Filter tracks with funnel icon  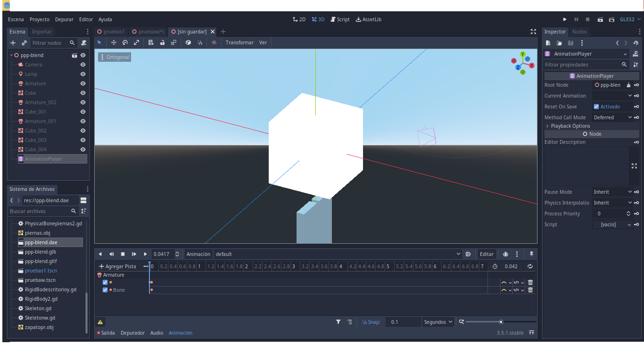(338, 322)
